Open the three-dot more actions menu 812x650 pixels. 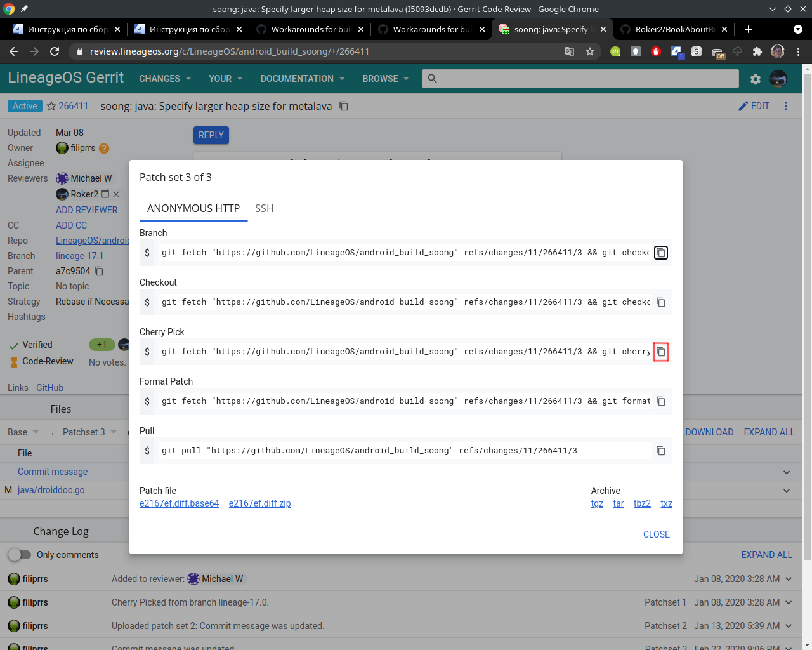(786, 106)
